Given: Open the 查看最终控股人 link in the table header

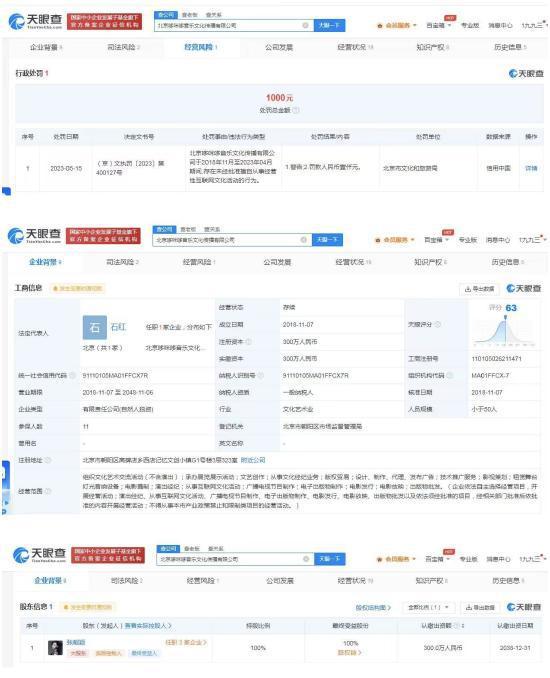Looking at the screenshot, I should (x=148, y=626).
